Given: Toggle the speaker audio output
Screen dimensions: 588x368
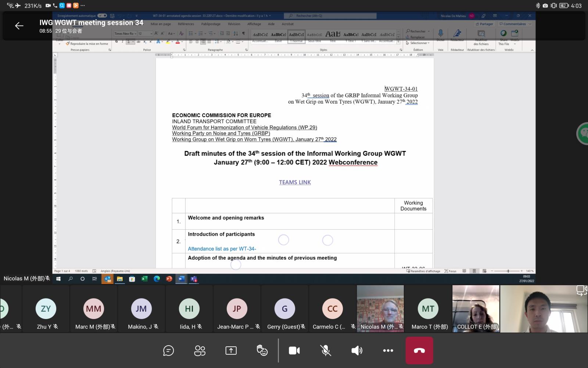Looking at the screenshot, I should (x=357, y=351).
